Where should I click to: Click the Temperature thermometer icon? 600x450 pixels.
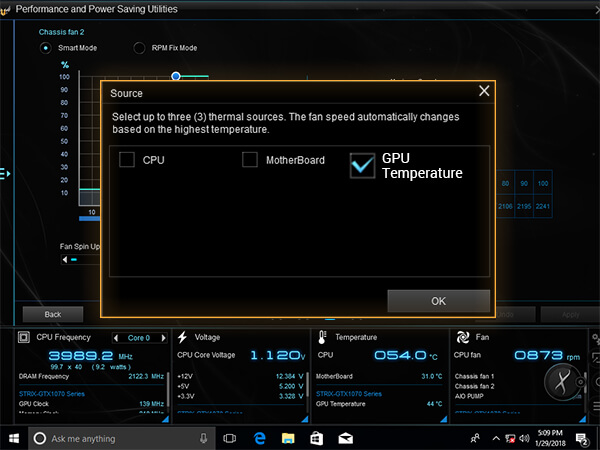[x=322, y=338]
